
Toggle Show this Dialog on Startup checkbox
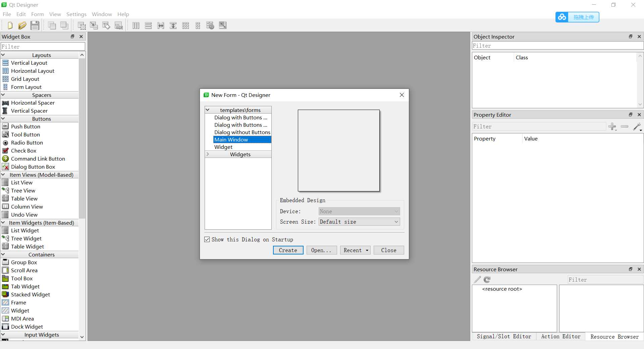(207, 239)
